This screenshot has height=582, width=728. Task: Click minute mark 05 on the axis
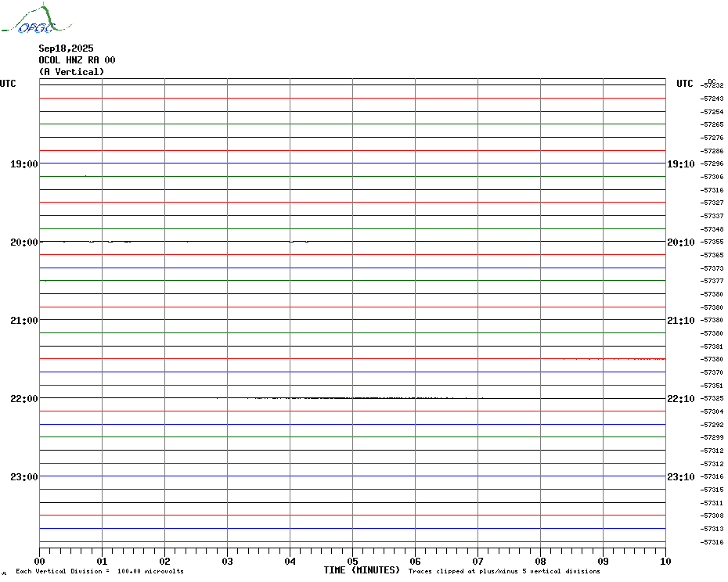[x=352, y=561]
